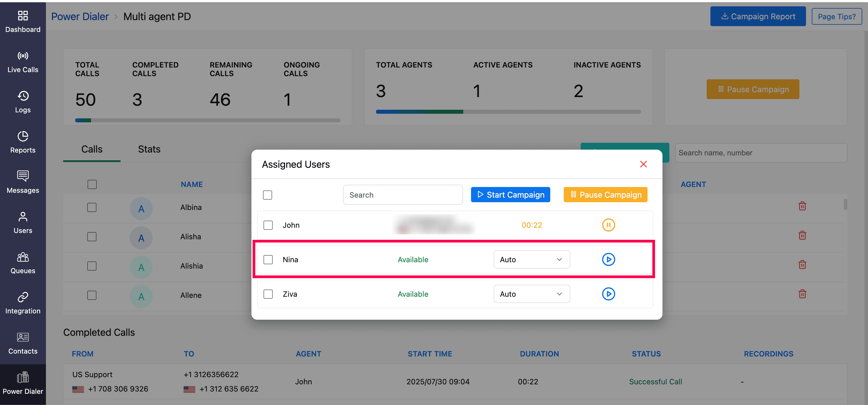Select the John user checkbox

point(268,225)
